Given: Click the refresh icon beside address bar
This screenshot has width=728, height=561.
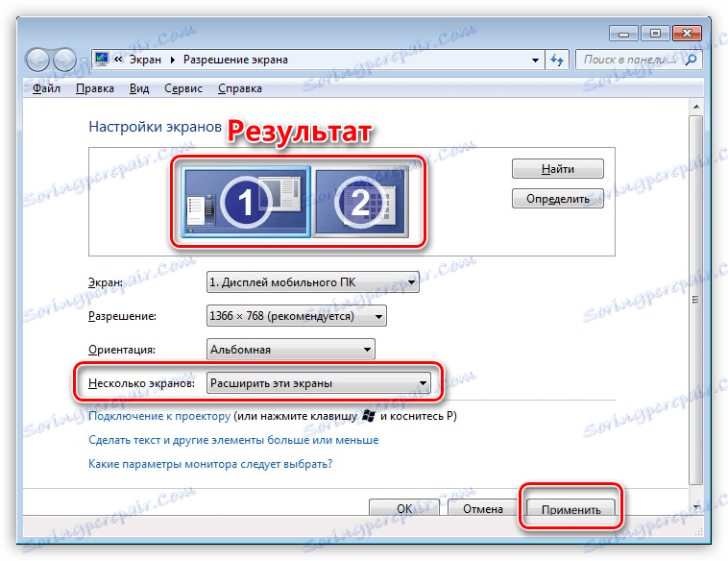Looking at the screenshot, I should pos(557,60).
